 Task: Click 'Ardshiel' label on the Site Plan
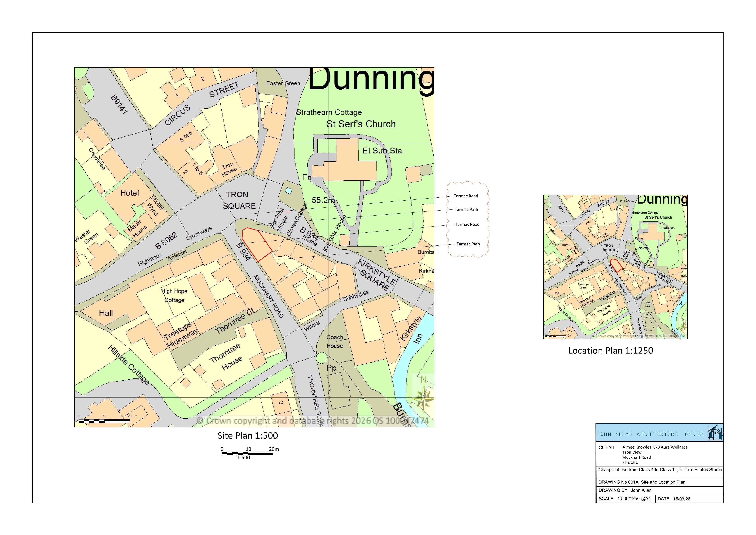(177, 256)
